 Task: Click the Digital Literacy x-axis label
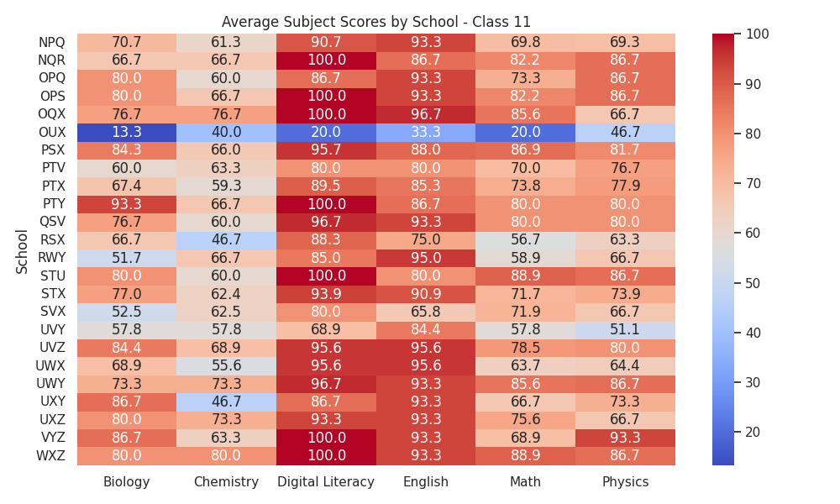(x=326, y=482)
